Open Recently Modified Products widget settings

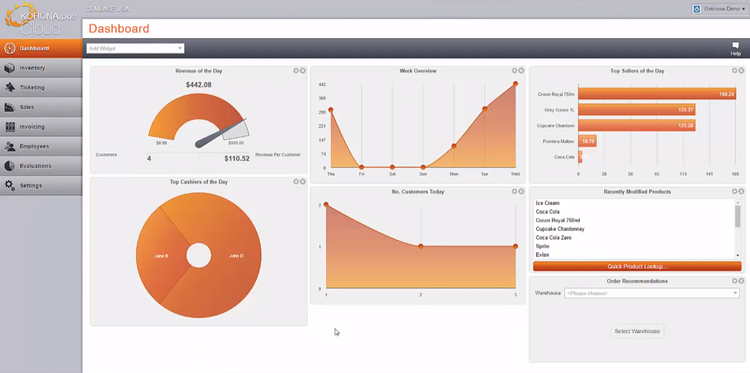pos(735,191)
